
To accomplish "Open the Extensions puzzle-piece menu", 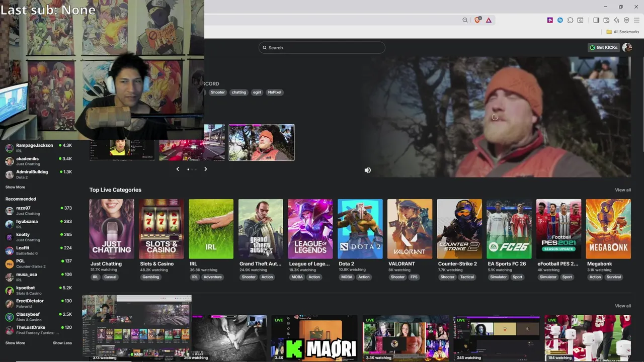I will pos(570,20).
